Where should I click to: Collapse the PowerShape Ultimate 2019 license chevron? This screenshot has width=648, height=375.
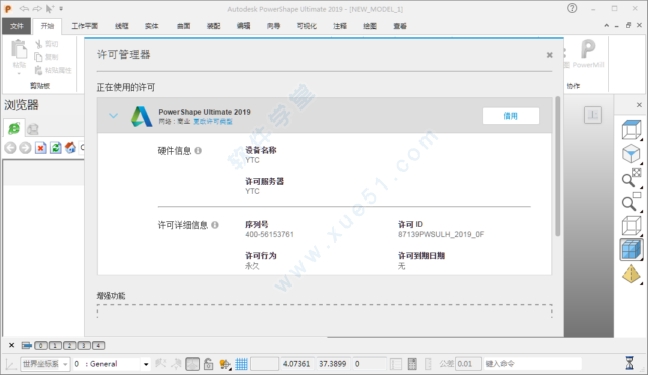(x=113, y=116)
